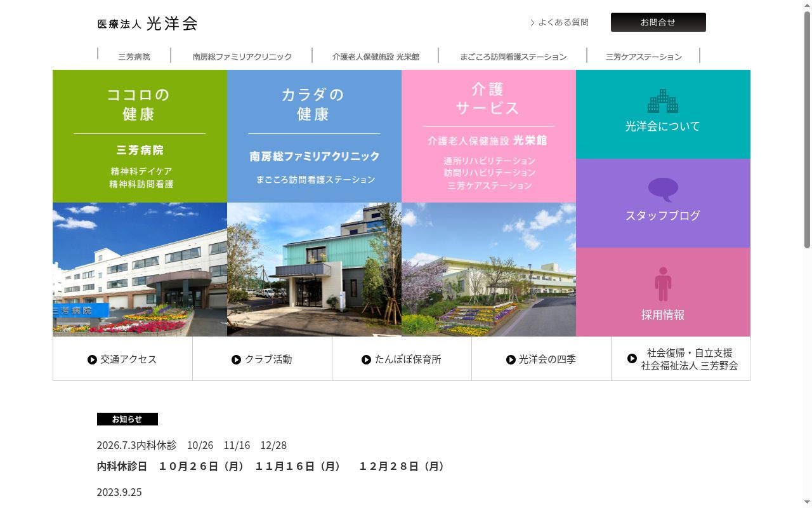Open the スタッフブログ tile
The width and height of the screenshot is (812, 508).
point(663,203)
